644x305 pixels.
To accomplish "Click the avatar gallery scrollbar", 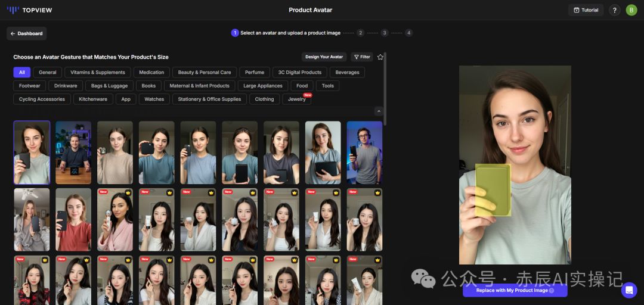I will coord(385,88).
